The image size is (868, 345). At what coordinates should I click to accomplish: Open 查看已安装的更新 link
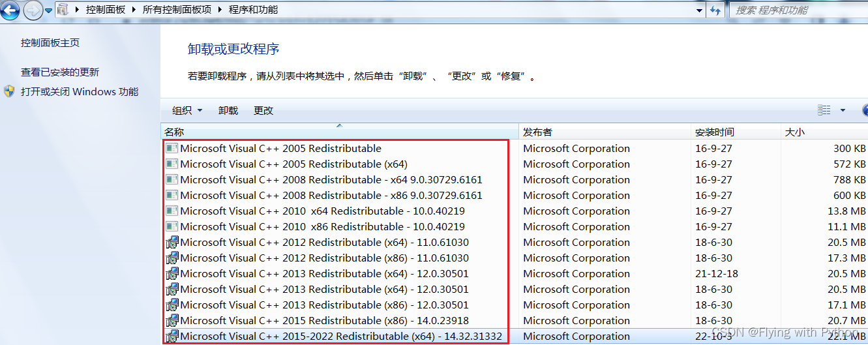point(60,72)
